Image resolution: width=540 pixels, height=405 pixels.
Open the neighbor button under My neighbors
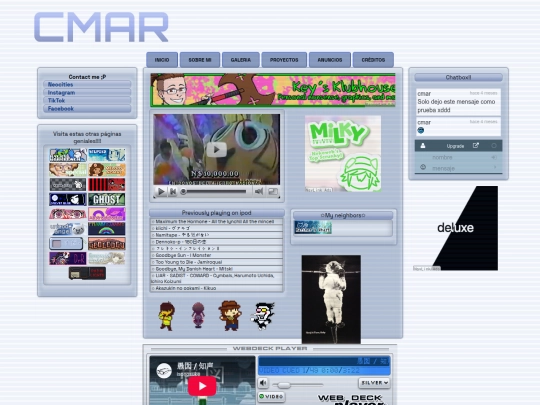pos(313,228)
